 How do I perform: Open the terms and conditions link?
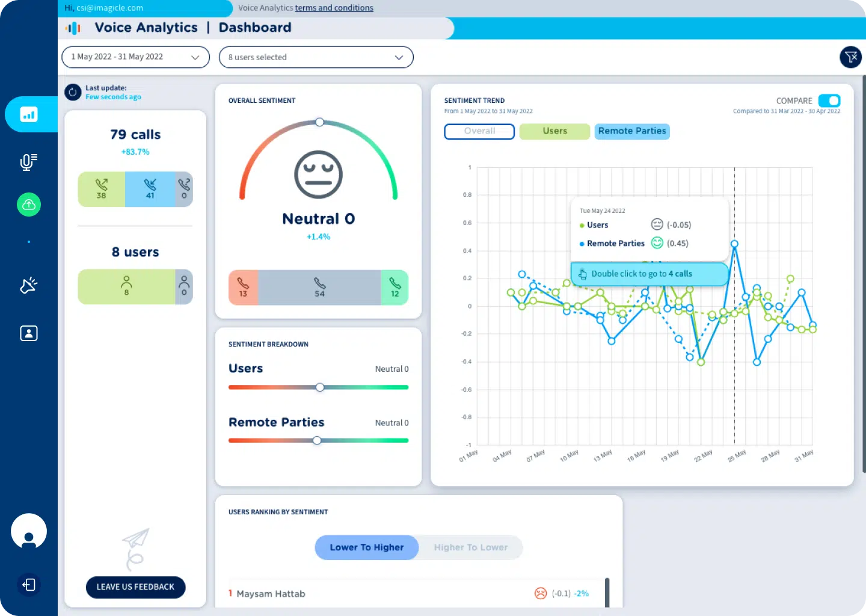point(334,8)
